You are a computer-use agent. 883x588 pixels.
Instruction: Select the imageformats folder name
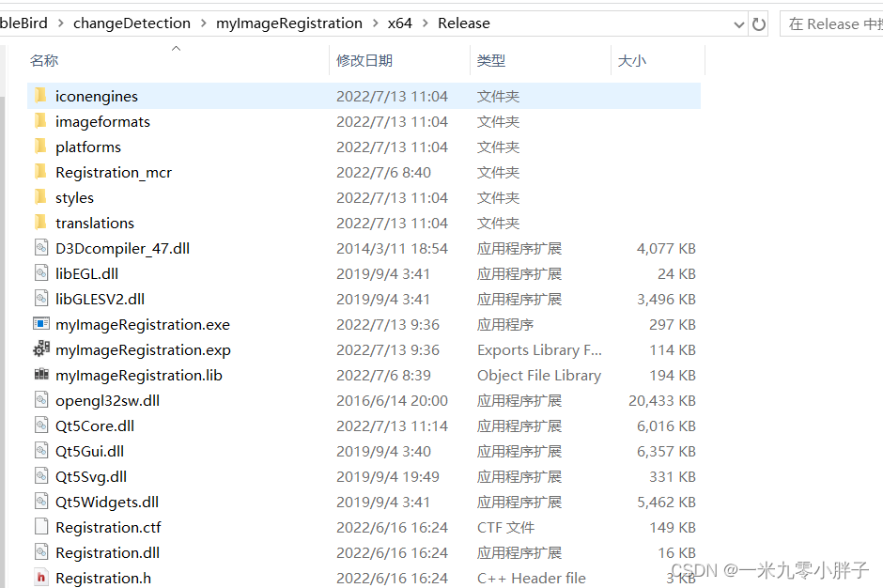[102, 122]
